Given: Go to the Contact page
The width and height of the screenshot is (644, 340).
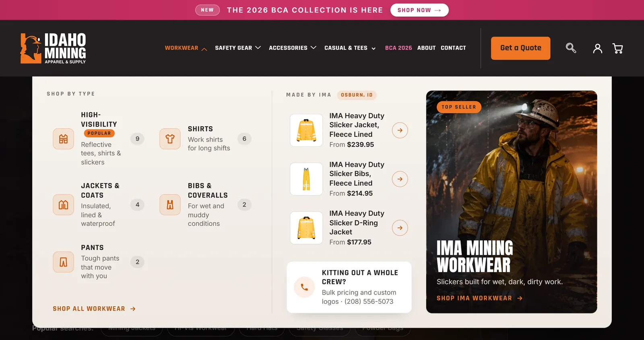Looking at the screenshot, I should (453, 48).
